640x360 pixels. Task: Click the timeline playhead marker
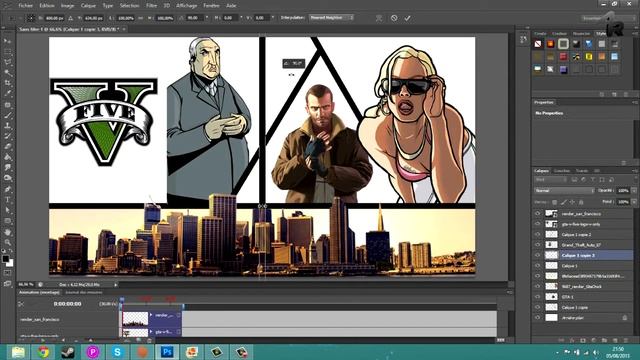click(121, 301)
